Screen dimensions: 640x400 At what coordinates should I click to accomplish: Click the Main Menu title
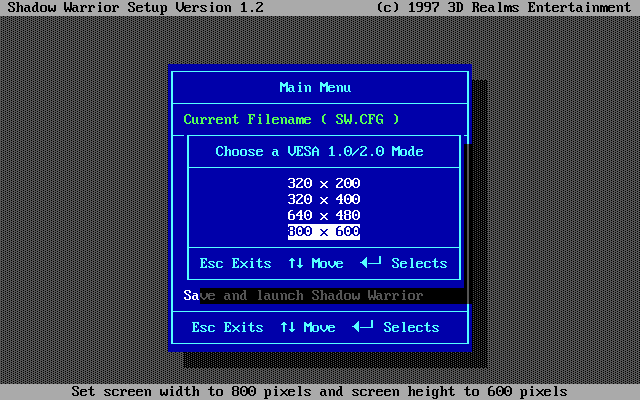[x=315, y=87]
